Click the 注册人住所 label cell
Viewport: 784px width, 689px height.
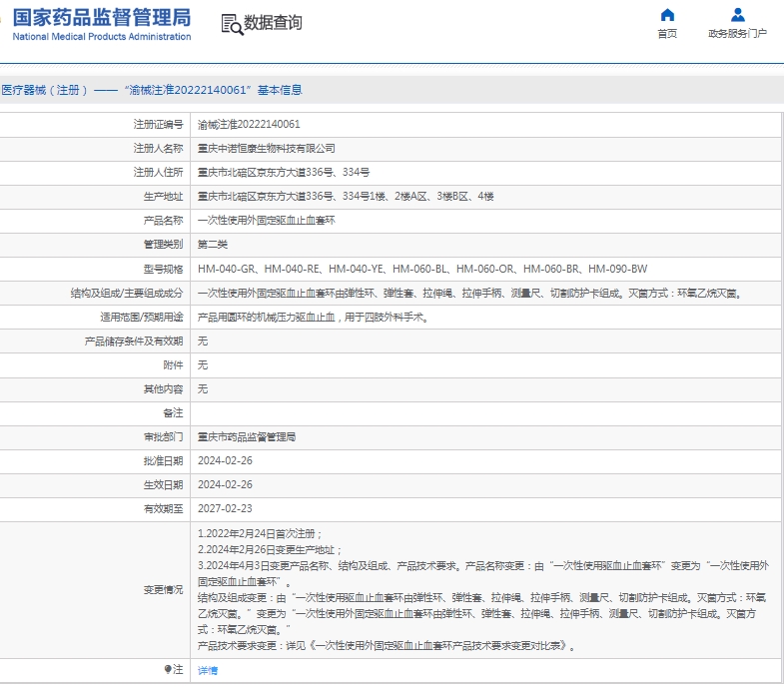coord(95,173)
